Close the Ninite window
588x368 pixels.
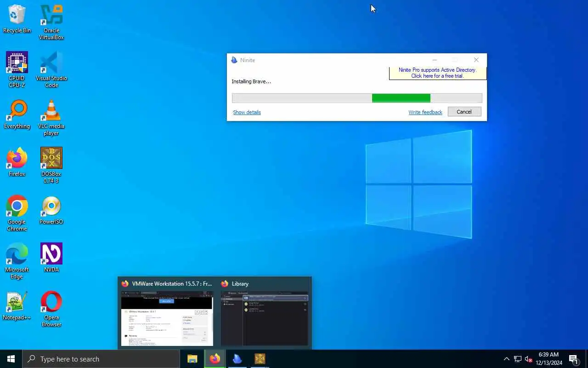pos(476,60)
